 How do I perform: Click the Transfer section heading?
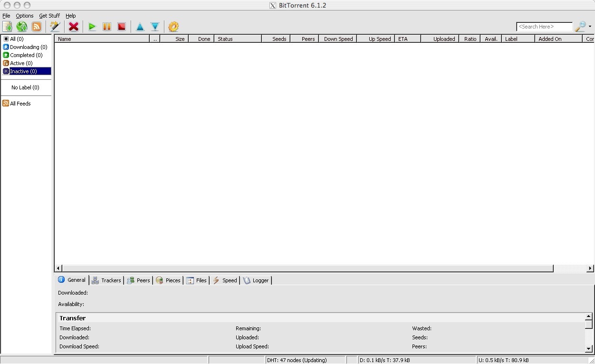pyautogui.click(x=73, y=318)
